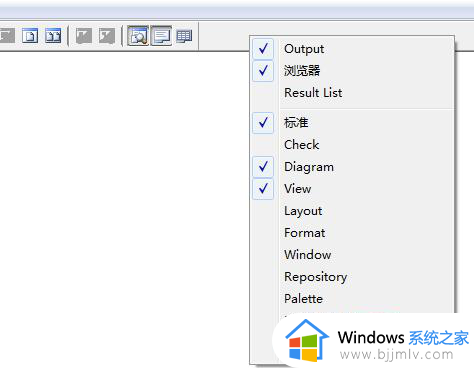Toggle the Browser magnifier toolbar icon
Viewport: 474px width, 368px height.
tap(138, 36)
